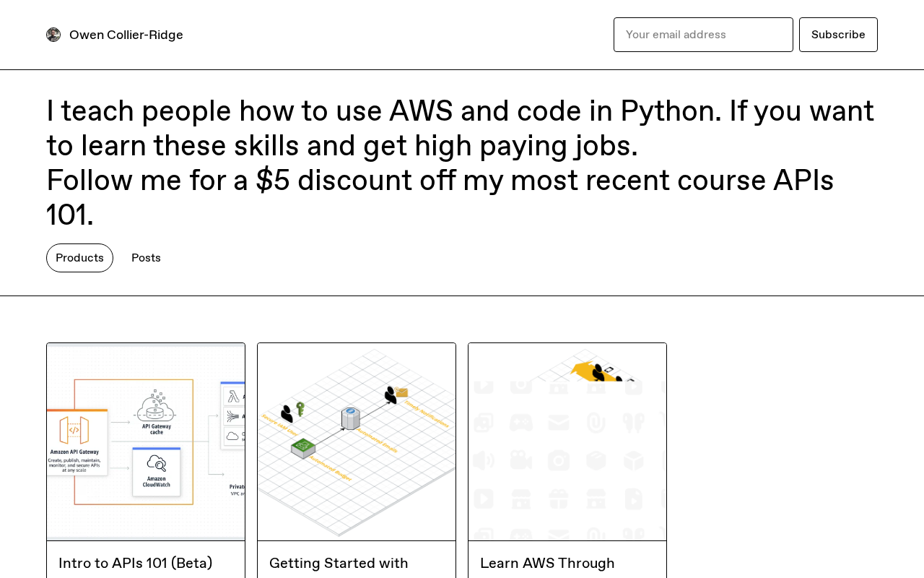Click the faded paperclip icon in thumbnail
The width and height of the screenshot is (924, 578).
tap(596, 423)
